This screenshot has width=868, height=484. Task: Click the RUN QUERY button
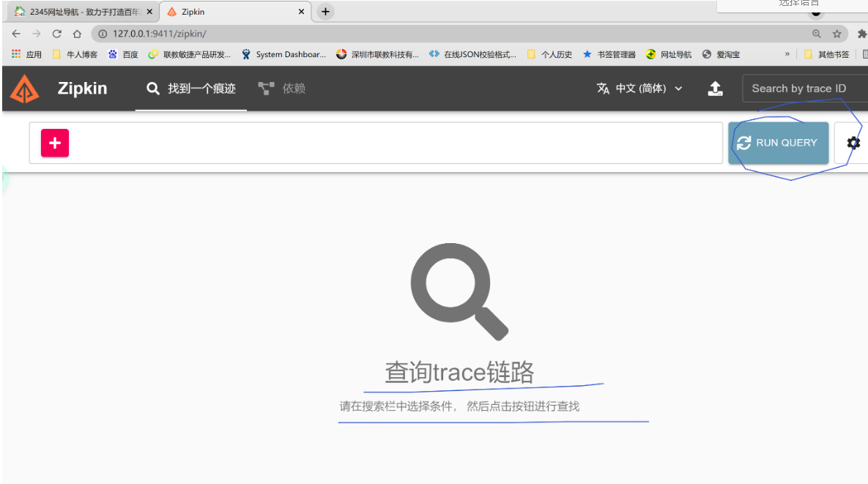click(779, 143)
